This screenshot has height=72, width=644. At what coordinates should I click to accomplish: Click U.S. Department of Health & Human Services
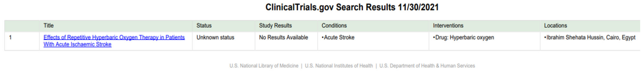click(x=427, y=66)
